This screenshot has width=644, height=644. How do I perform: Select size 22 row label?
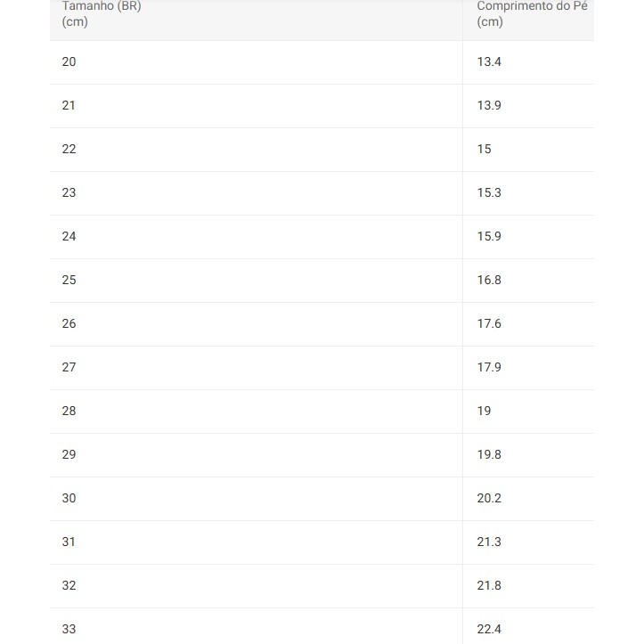69,149
